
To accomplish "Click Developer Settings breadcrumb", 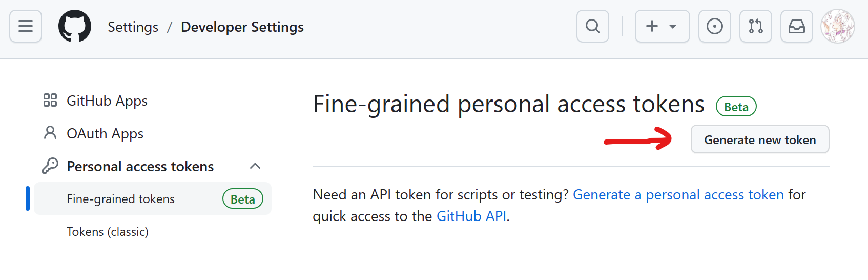I will point(242,27).
